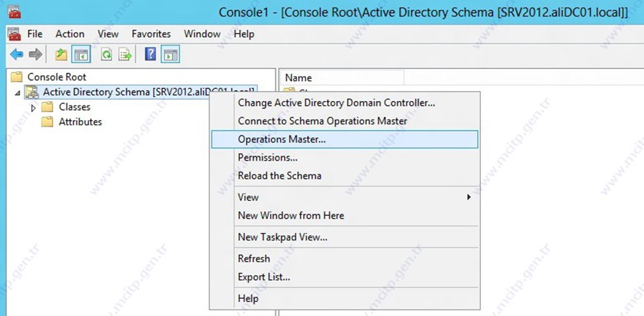This screenshot has width=644, height=316.
Task: Click the Export List toolbar icon
Action: click(x=125, y=54)
